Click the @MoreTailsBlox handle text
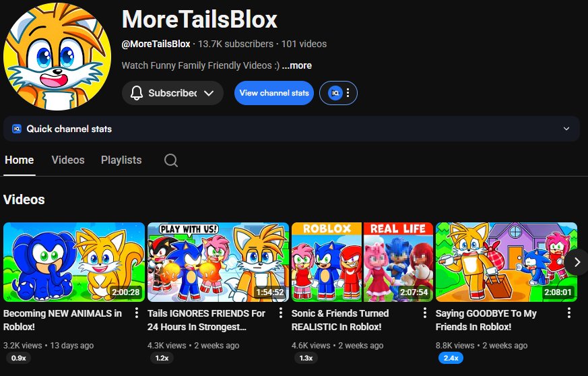The height and width of the screenshot is (376, 588). (156, 44)
